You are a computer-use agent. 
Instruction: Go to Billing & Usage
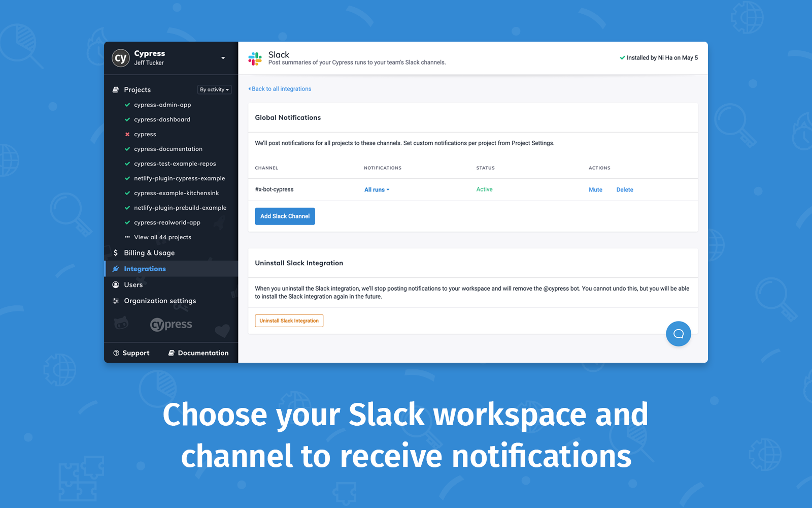(149, 253)
